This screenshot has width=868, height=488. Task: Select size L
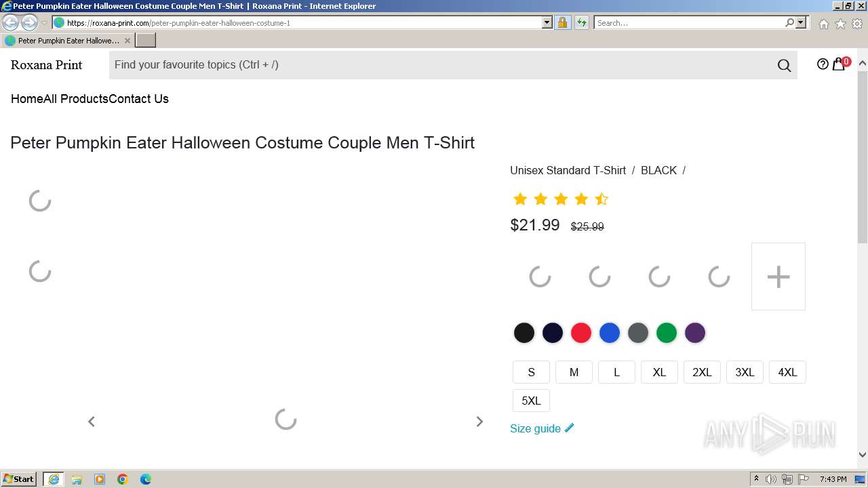point(616,372)
